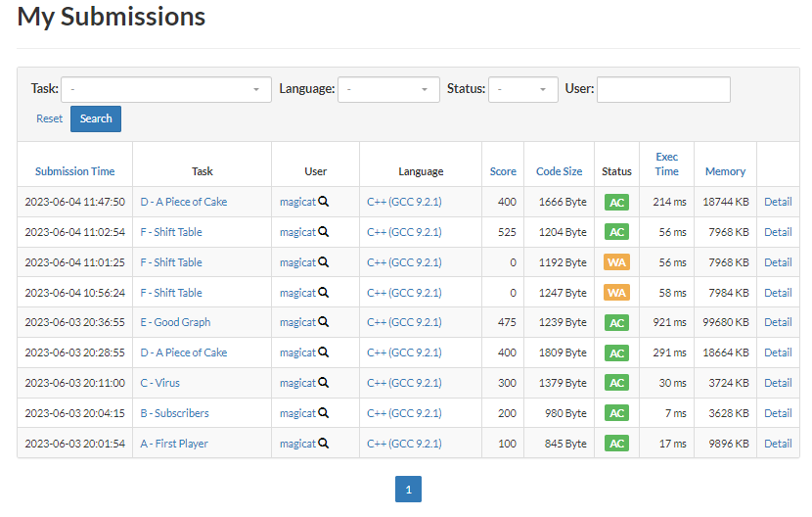Viewport: 812px width, 517px height.
Task: Click the Reset link
Action: point(49,118)
